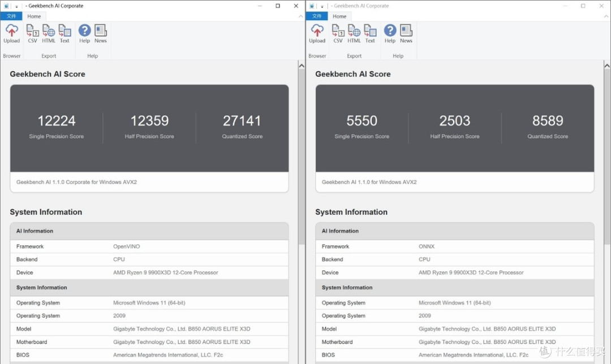The height and width of the screenshot is (364, 611).
Task: Click Device value in the right window
Action: pyautogui.click(x=471, y=272)
